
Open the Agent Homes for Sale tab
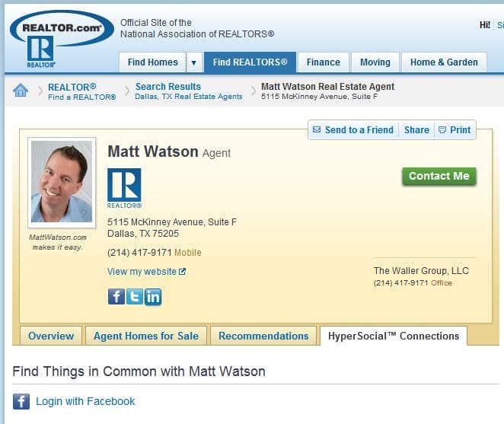[146, 336]
